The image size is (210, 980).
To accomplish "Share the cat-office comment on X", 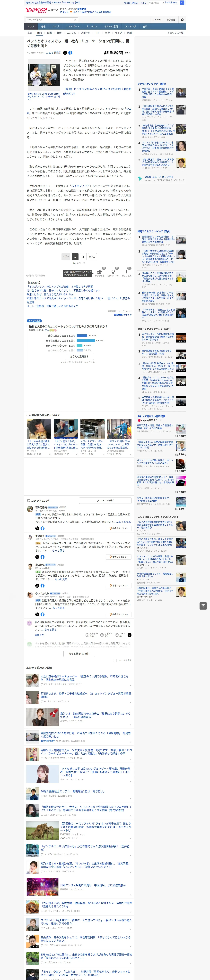I will pos(130,635).
